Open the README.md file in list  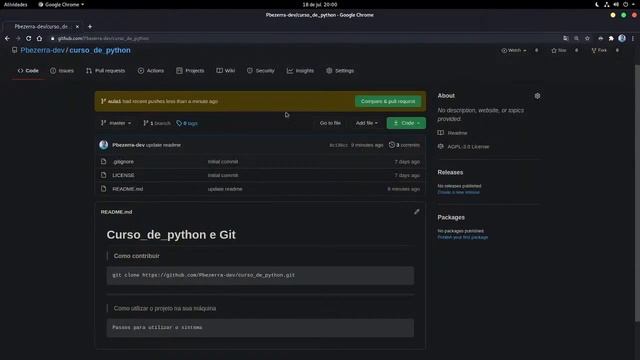[x=128, y=189]
